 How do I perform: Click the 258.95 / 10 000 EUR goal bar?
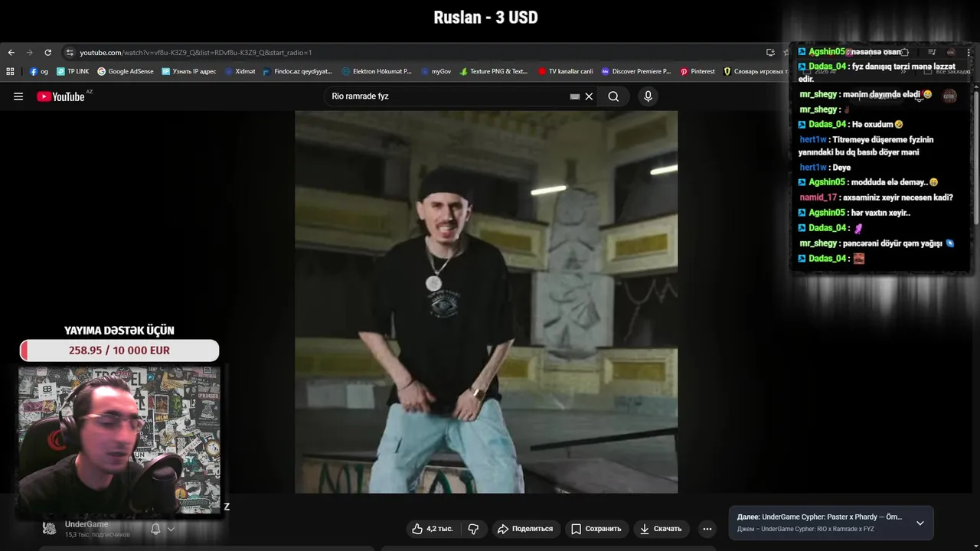(x=119, y=350)
